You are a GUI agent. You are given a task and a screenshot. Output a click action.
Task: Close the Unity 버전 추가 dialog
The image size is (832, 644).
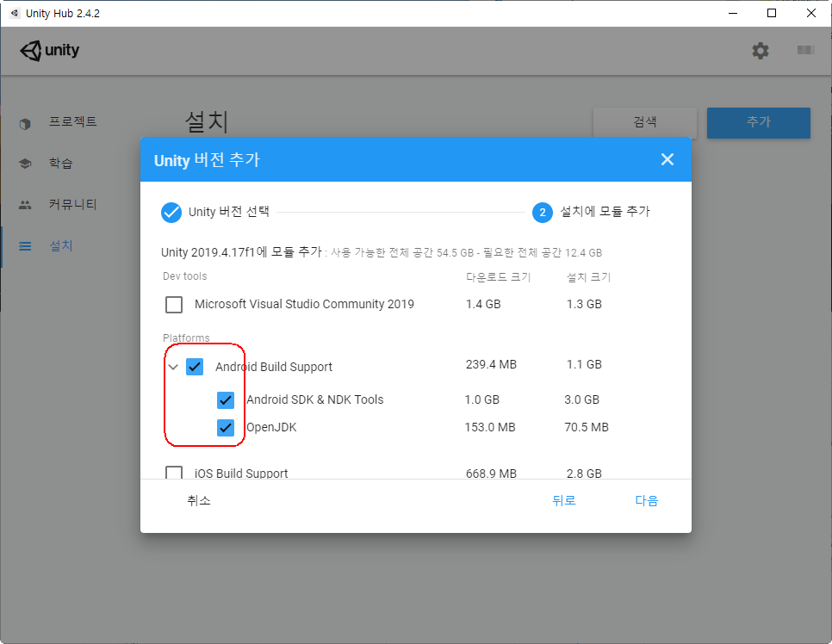667,159
